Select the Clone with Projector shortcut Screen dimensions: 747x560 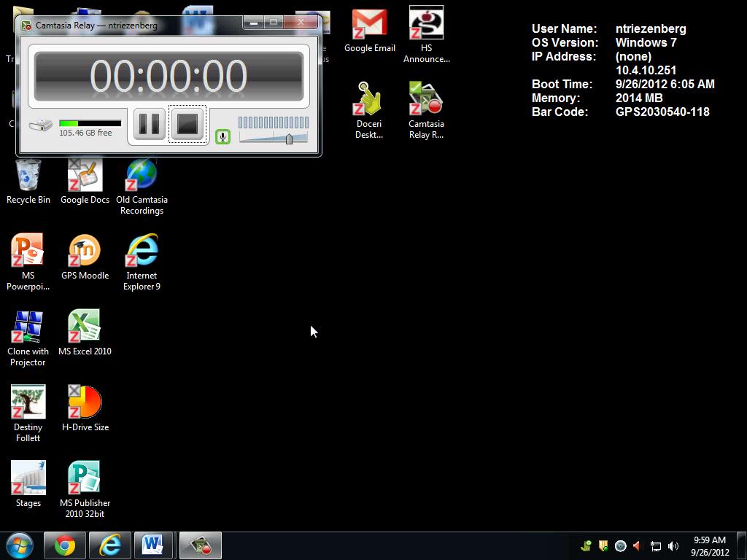click(28, 338)
